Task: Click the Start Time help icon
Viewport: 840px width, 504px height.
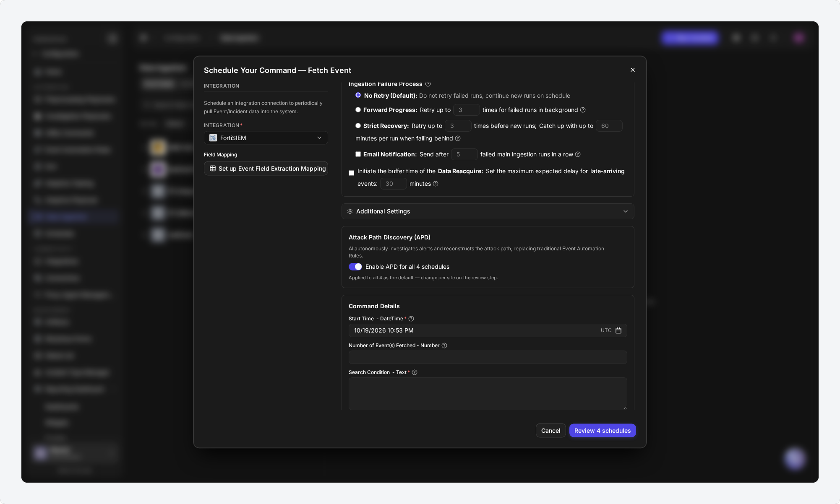Action: [x=411, y=319]
